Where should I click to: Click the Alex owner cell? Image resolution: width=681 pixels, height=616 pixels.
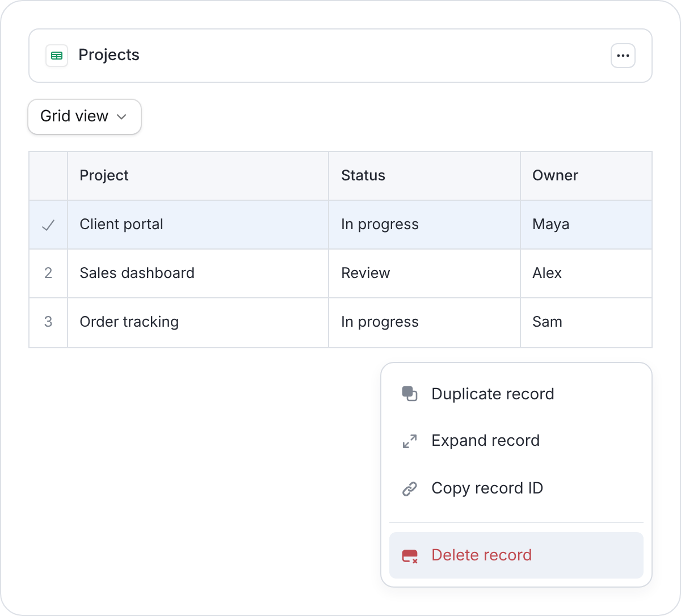point(586,273)
